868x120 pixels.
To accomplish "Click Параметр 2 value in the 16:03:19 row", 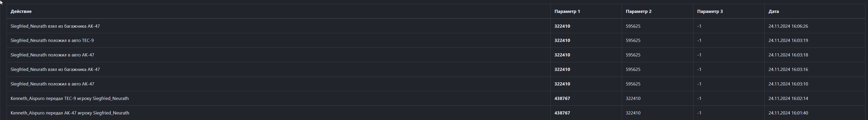I will coord(633,41).
